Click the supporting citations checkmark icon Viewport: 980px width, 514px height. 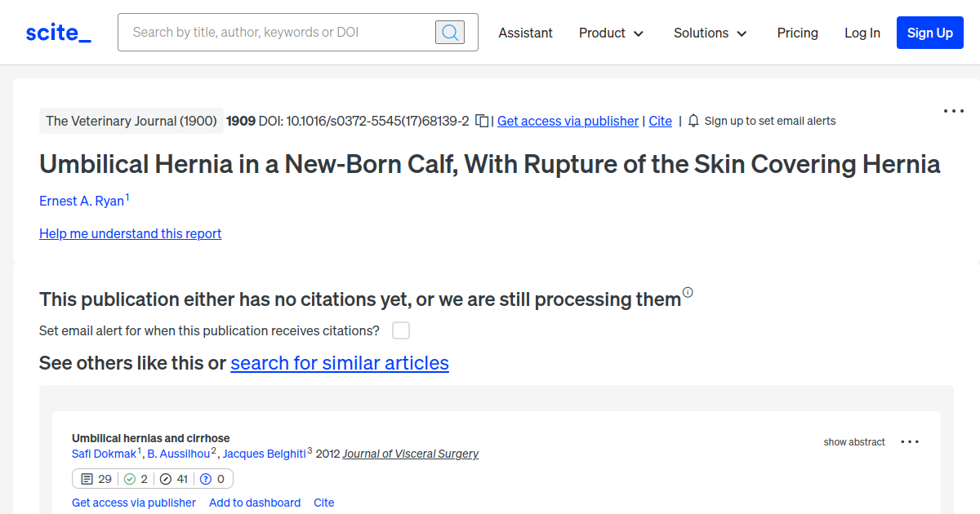(130, 479)
